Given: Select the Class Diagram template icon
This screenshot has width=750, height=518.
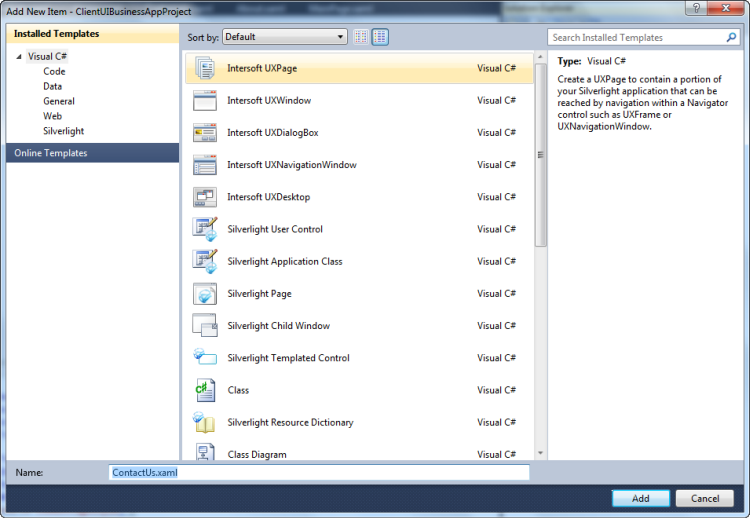Looking at the screenshot, I should coord(205,452).
